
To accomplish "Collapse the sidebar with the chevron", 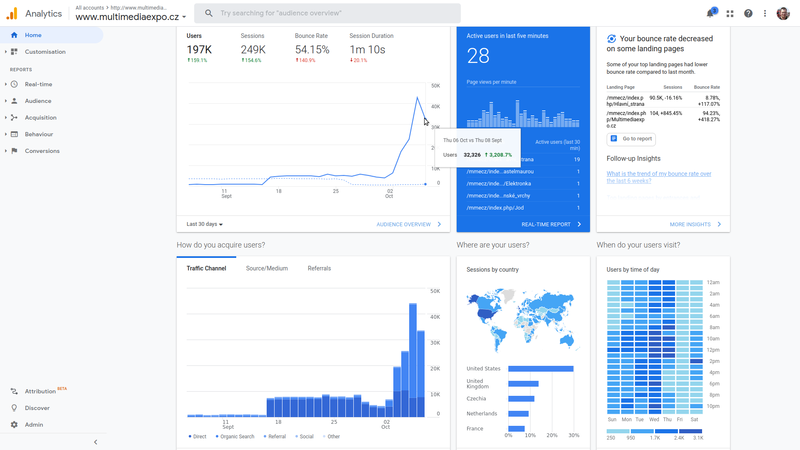I will click(95, 442).
